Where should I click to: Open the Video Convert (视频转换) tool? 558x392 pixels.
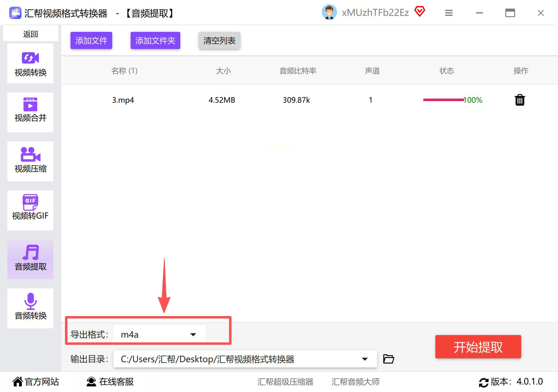coord(30,63)
